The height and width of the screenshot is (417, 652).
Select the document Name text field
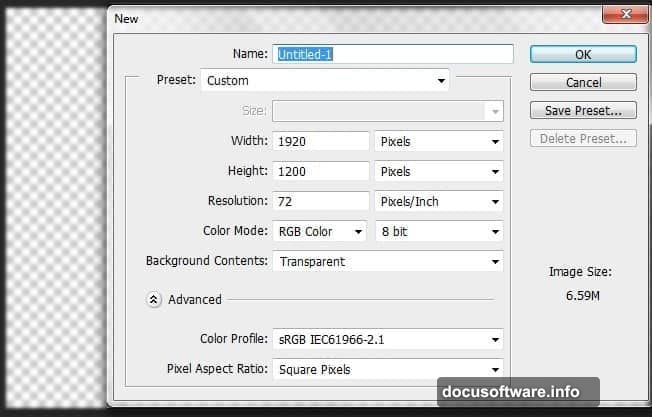(x=393, y=54)
